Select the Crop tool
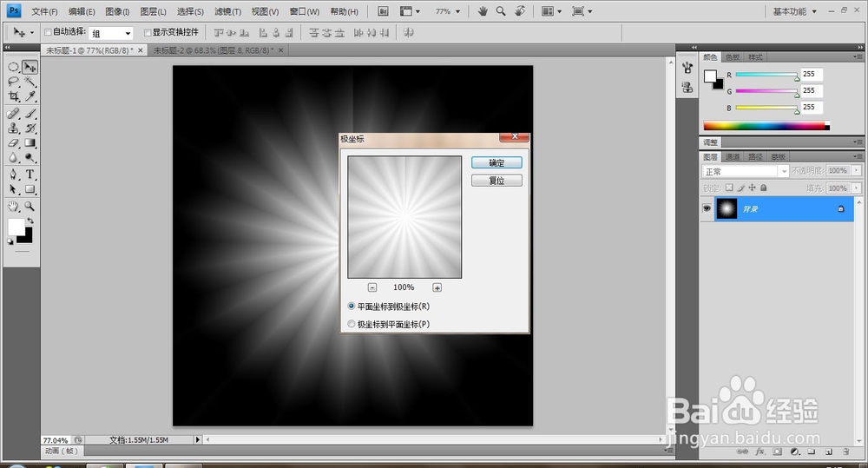Viewport: 868px width, 468px height. pyautogui.click(x=14, y=96)
